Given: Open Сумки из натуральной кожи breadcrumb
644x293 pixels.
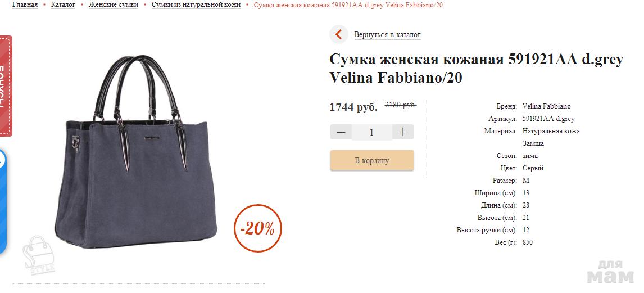Looking at the screenshot, I should [x=196, y=5].
